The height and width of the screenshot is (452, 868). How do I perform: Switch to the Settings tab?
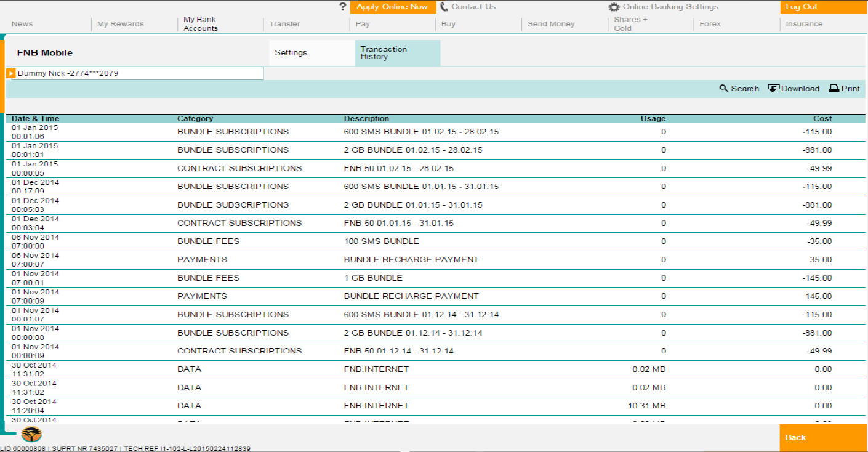(x=291, y=53)
